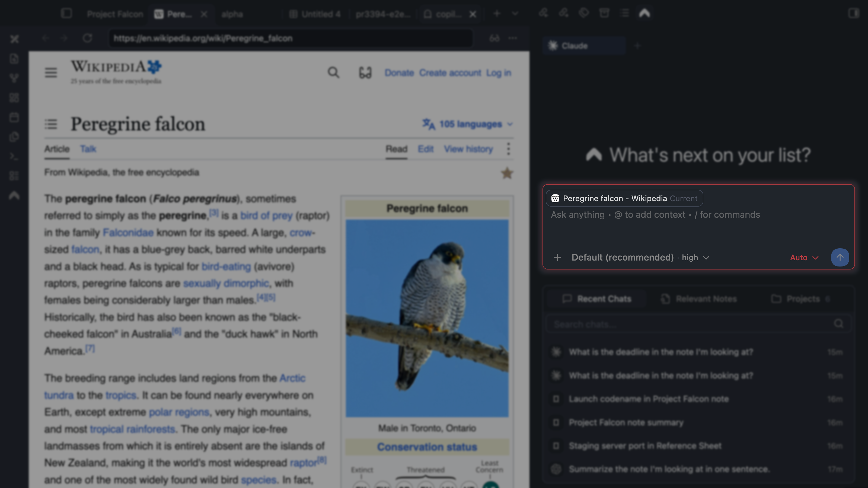868x488 pixels.
Task: Open a new tab with the plus icon
Action: (x=497, y=14)
